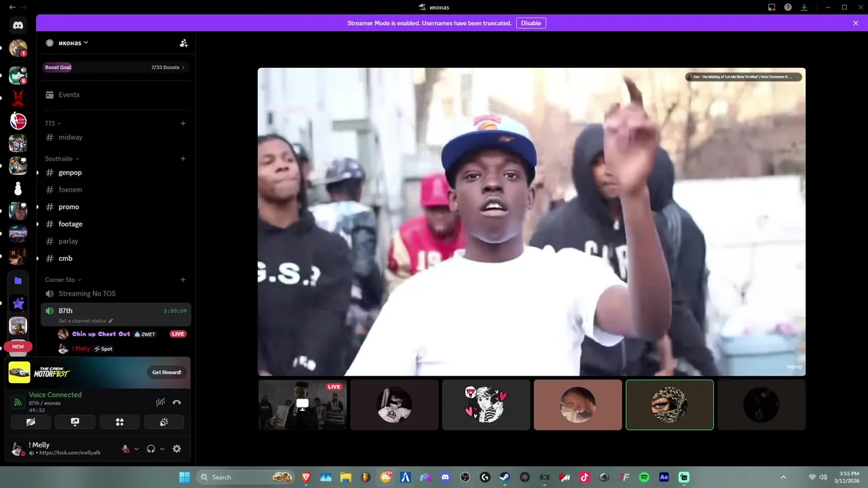The height and width of the screenshot is (488, 868).
Task: Dismiss the Streamer Mode banner
Action: (856, 23)
